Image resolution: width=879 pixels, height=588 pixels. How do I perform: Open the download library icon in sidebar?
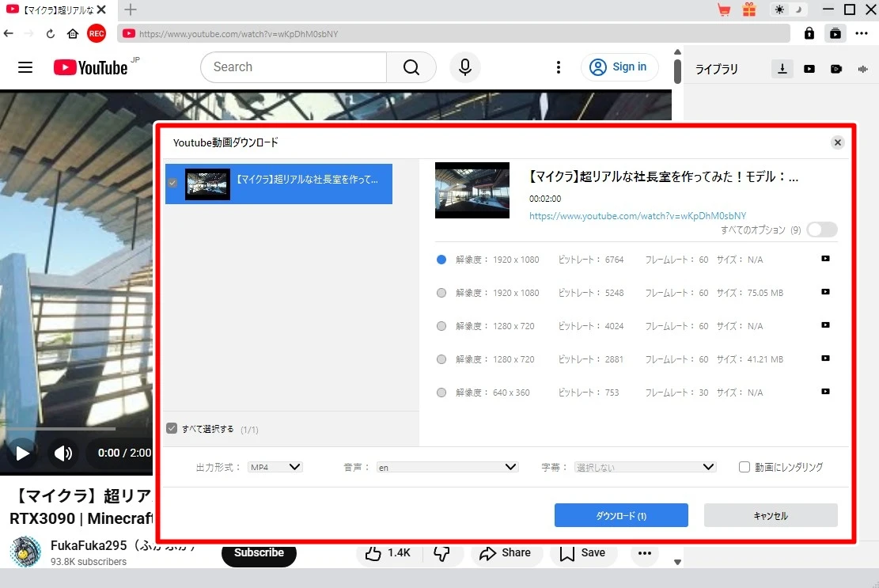click(782, 69)
